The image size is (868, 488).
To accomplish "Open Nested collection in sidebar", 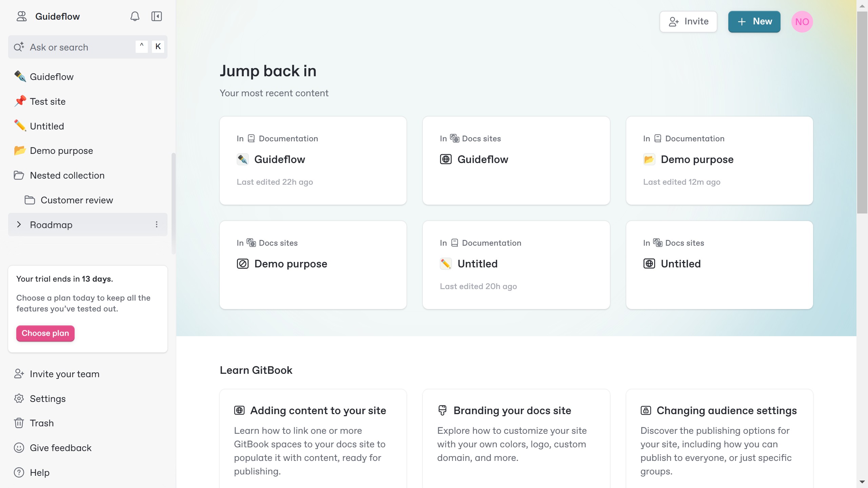I will point(88,175).
